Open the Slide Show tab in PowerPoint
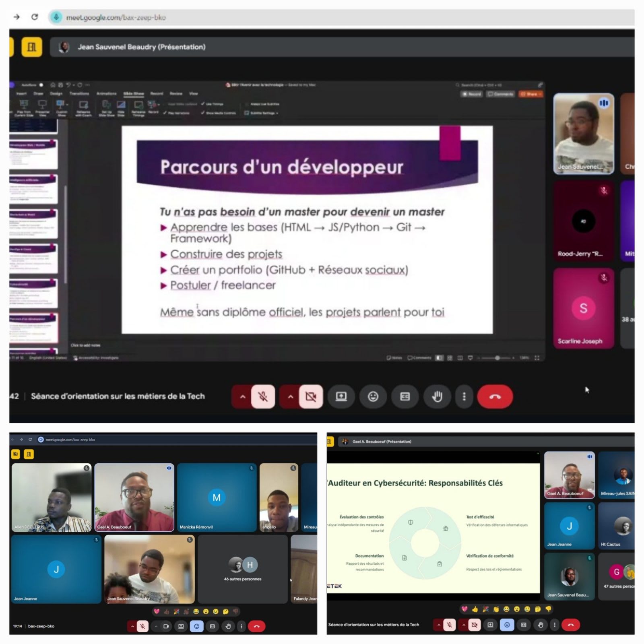Screen dimensions: 644x644 tap(134, 93)
